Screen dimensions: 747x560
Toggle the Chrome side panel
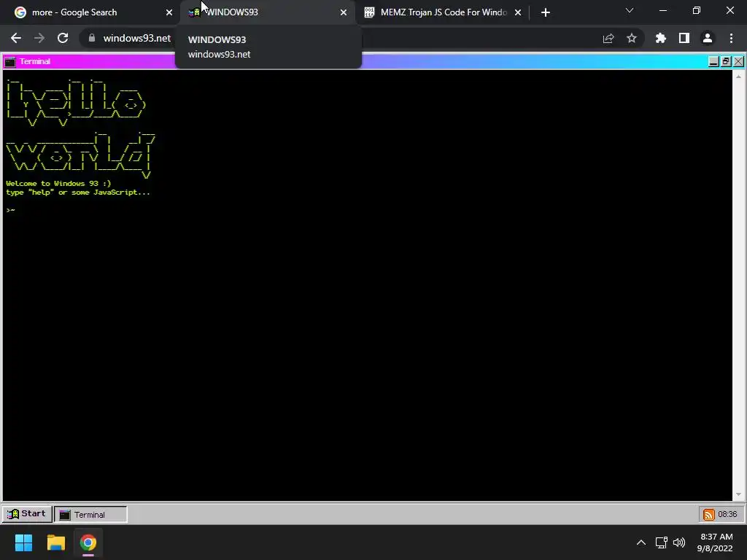pos(684,38)
